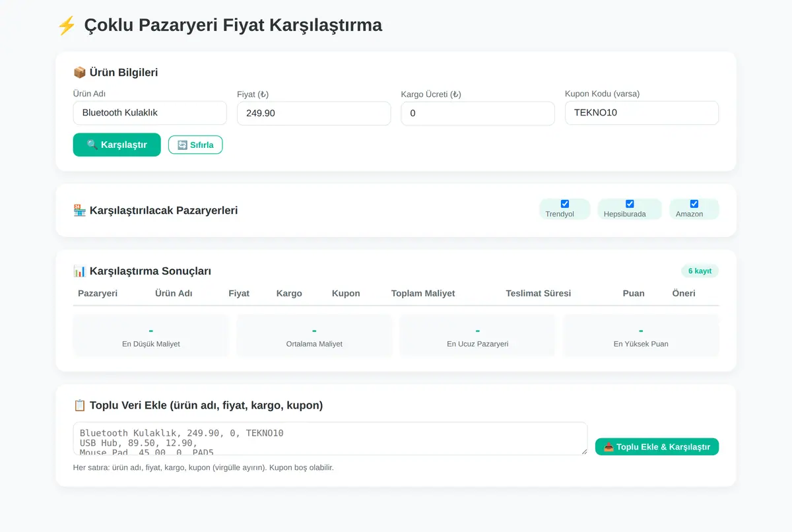This screenshot has height=532, width=792.
Task: Click the 6 kayıt badge
Action: pos(700,271)
